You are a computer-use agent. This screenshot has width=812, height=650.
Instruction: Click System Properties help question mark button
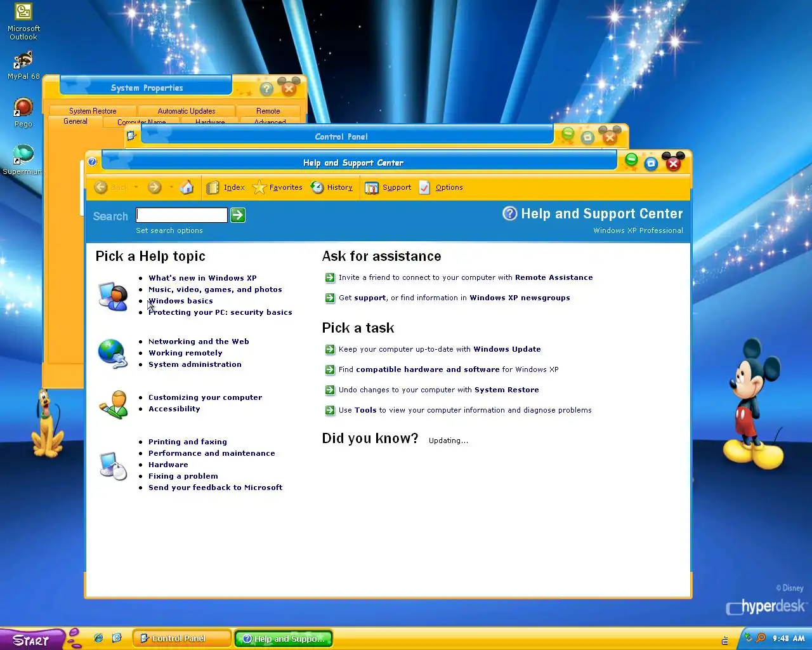coord(267,89)
